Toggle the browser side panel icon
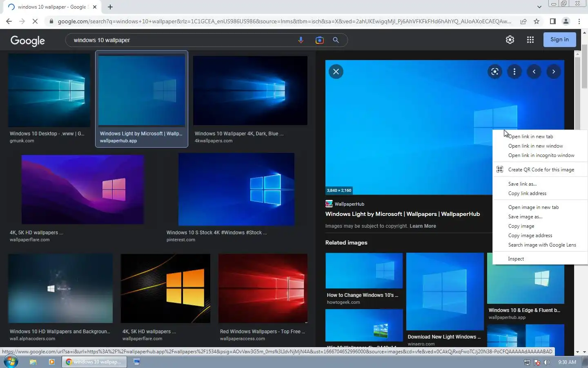The image size is (588, 368). 552,21
